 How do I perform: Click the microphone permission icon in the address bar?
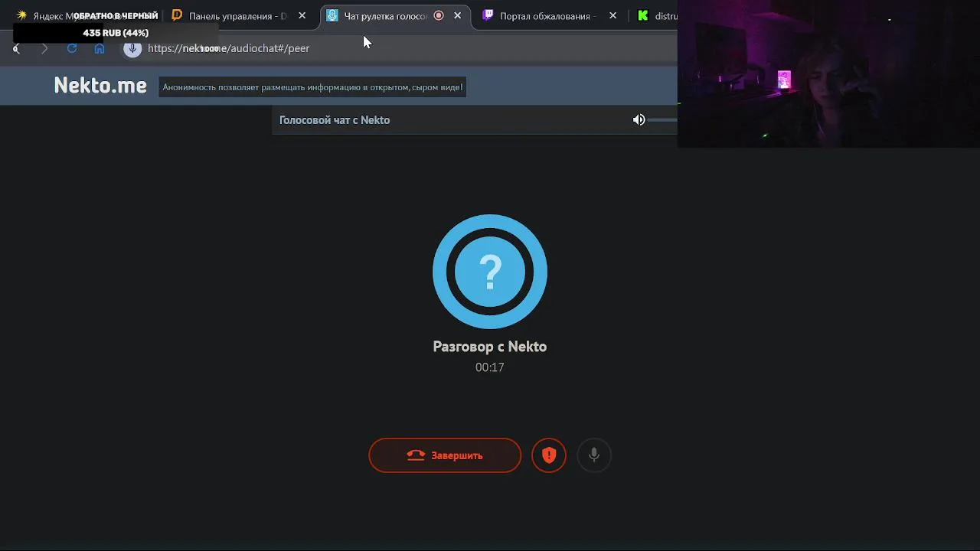click(x=132, y=48)
